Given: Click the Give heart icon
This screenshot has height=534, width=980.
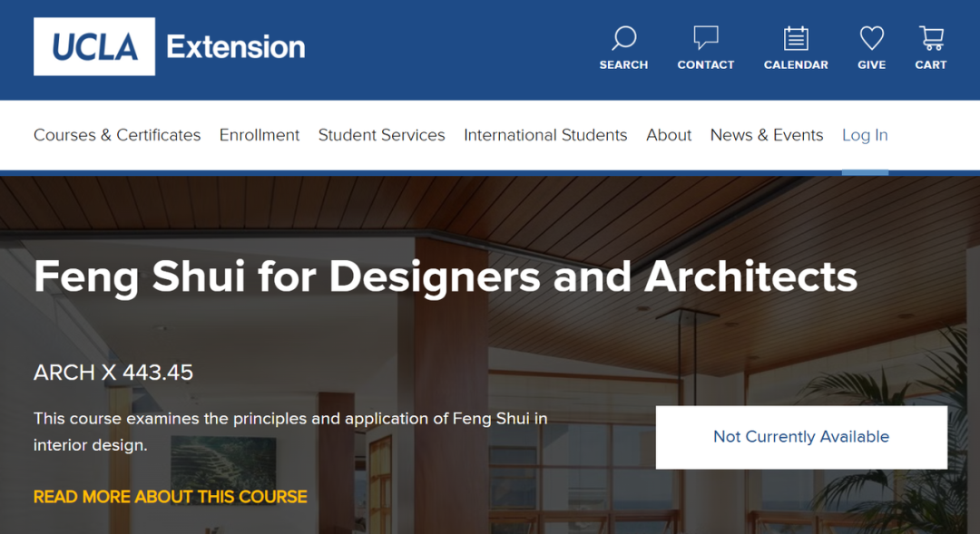Looking at the screenshot, I should tap(871, 39).
